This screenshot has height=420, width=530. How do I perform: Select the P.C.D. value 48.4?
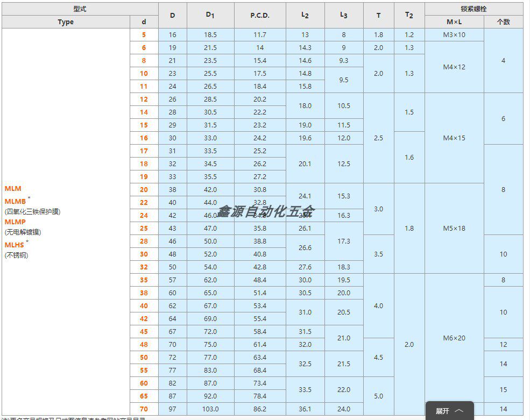tap(260, 280)
